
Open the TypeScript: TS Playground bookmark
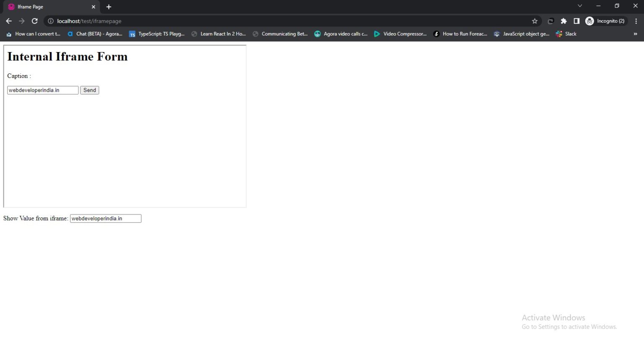[157, 34]
